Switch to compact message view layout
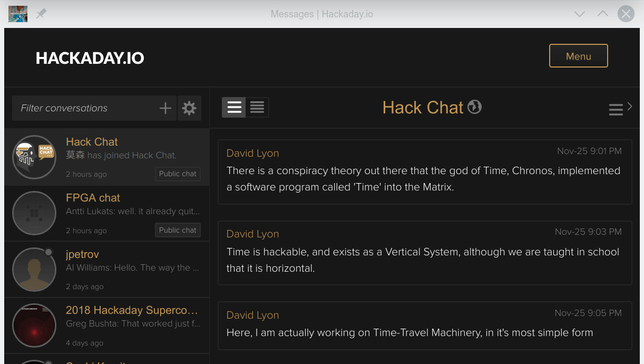 tap(257, 107)
